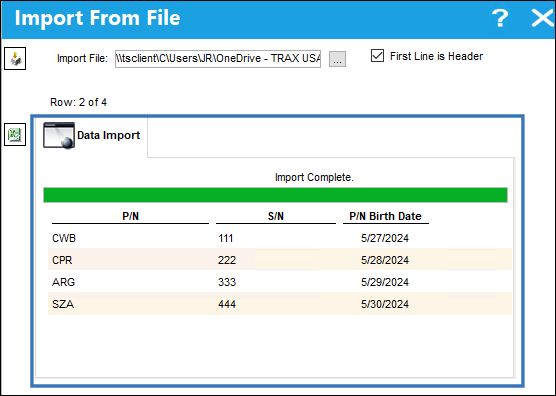Click the P/N Birth Date column header
Viewport: 556px width, 396px height.
click(x=385, y=216)
